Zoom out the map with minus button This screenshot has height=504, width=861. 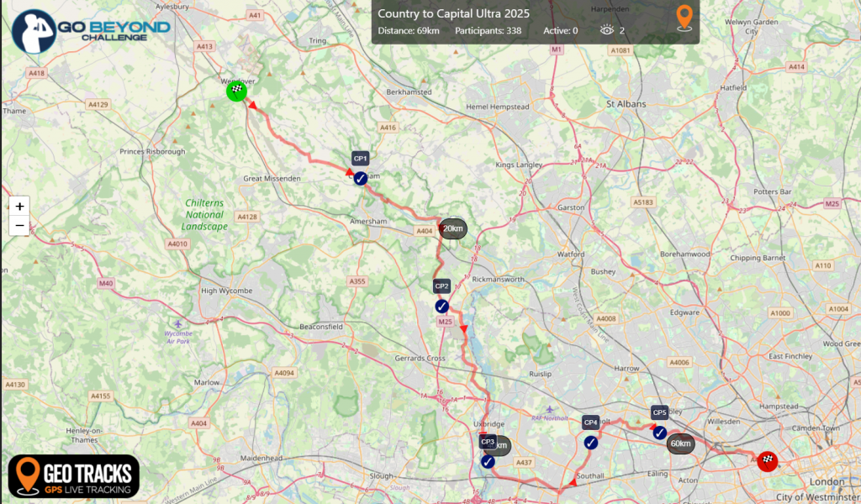pos(19,225)
